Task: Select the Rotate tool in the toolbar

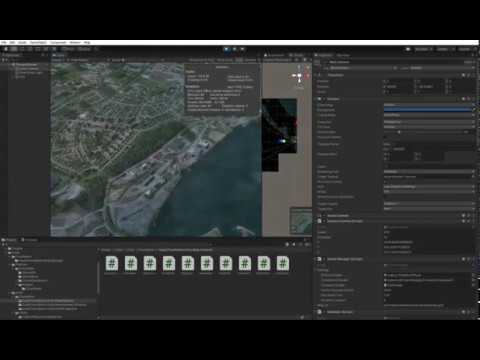Action: click(22, 49)
